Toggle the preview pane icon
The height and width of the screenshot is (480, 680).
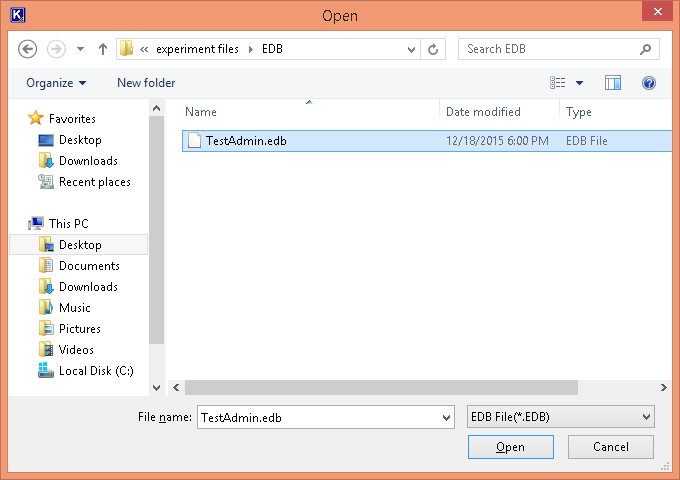(x=613, y=83)
